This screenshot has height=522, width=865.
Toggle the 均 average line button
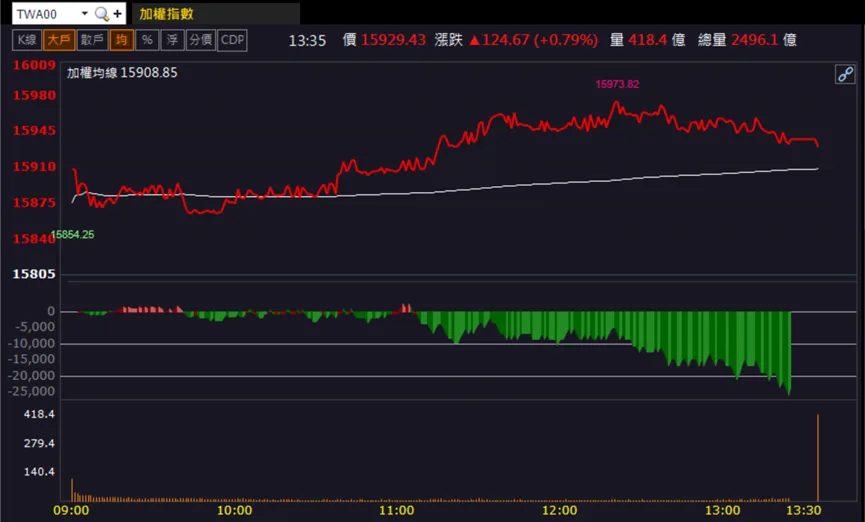click(x=121, y=40)
